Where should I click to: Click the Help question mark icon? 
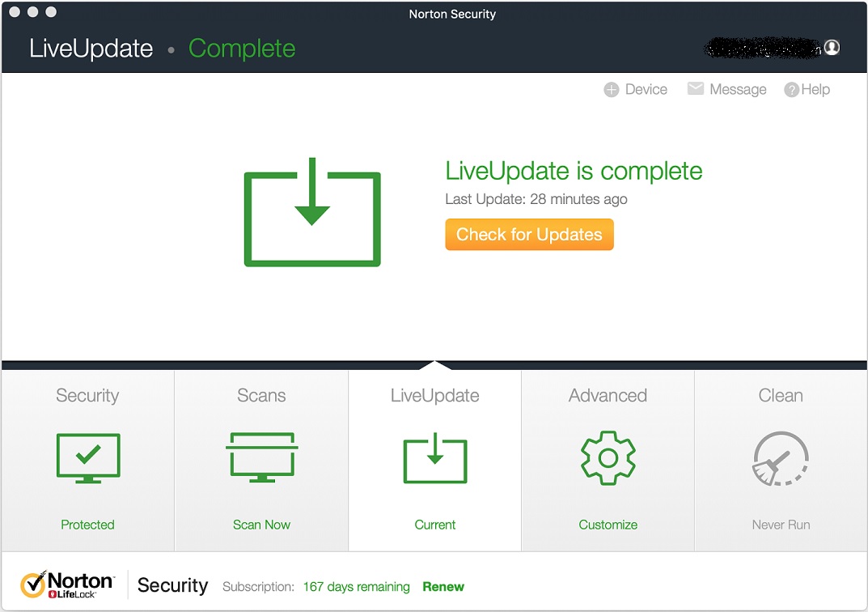792,90
